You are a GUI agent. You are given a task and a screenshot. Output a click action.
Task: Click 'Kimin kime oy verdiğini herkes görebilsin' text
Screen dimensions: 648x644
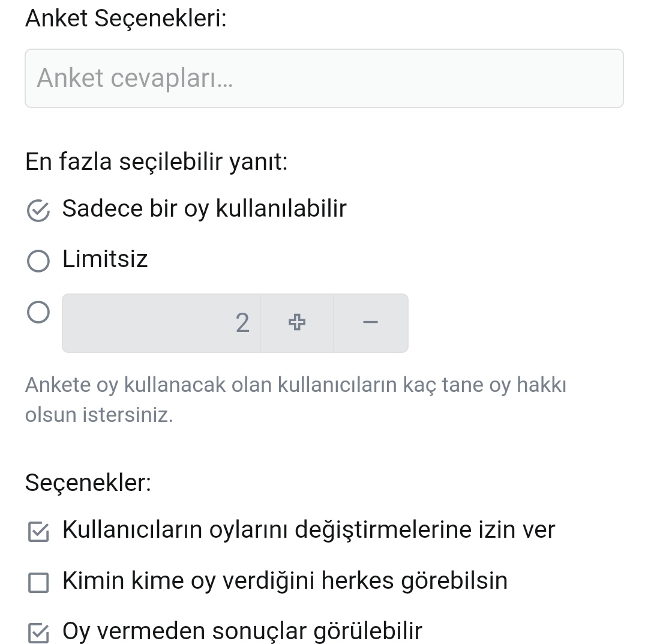click(x=285, y=581)
